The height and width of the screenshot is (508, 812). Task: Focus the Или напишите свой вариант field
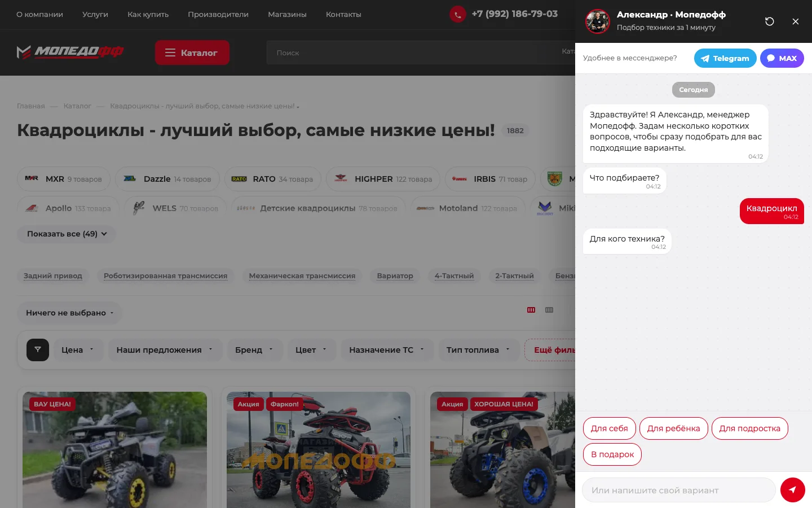pos(679,490)
